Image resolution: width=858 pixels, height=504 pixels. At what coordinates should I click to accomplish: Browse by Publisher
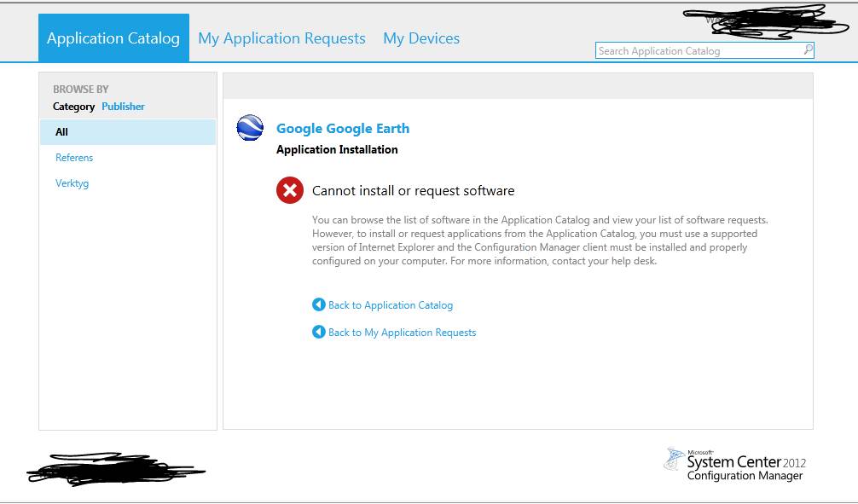click(123, 107)
